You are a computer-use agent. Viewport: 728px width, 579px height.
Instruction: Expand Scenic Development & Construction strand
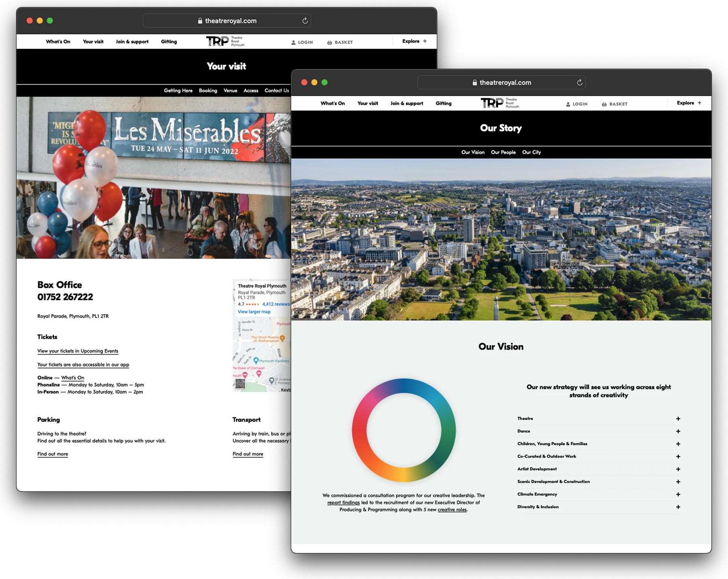(599, 481)
